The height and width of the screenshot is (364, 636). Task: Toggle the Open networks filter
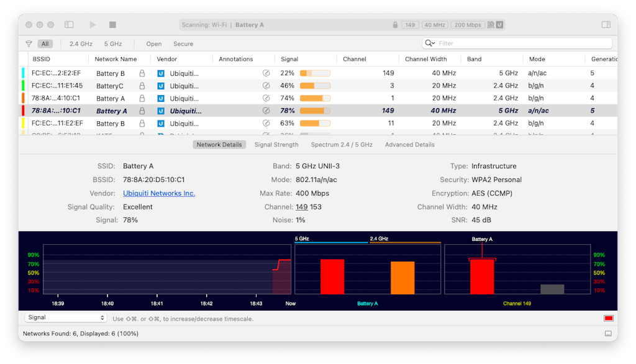(x=154, y=44)
